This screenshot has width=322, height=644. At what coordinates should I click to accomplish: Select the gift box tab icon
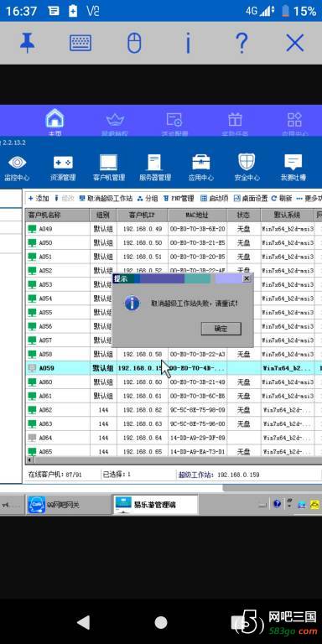235,120
